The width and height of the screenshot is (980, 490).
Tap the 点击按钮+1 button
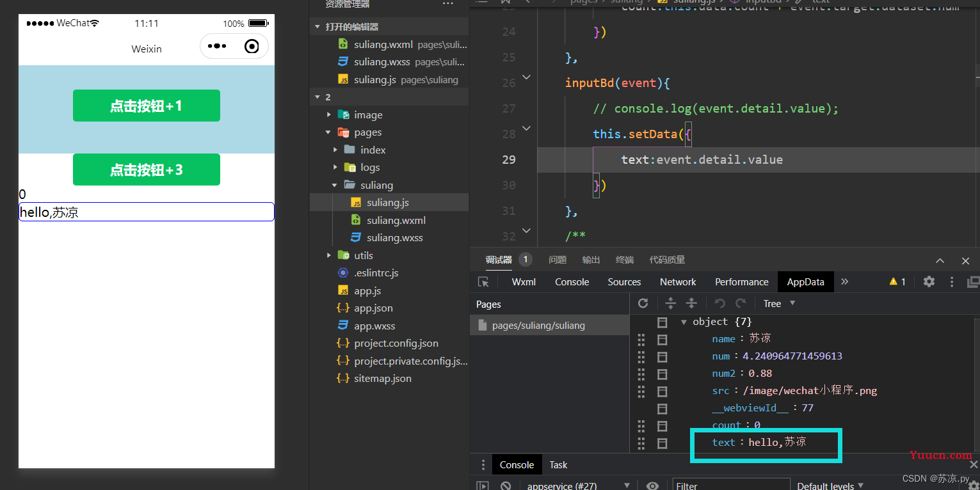click(x=147, y=106)
